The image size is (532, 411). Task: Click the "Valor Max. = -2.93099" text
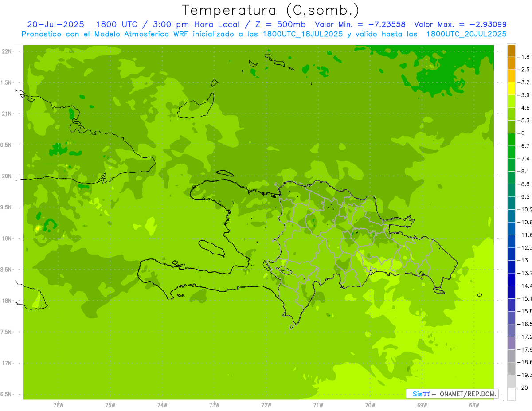click(460, 24)
